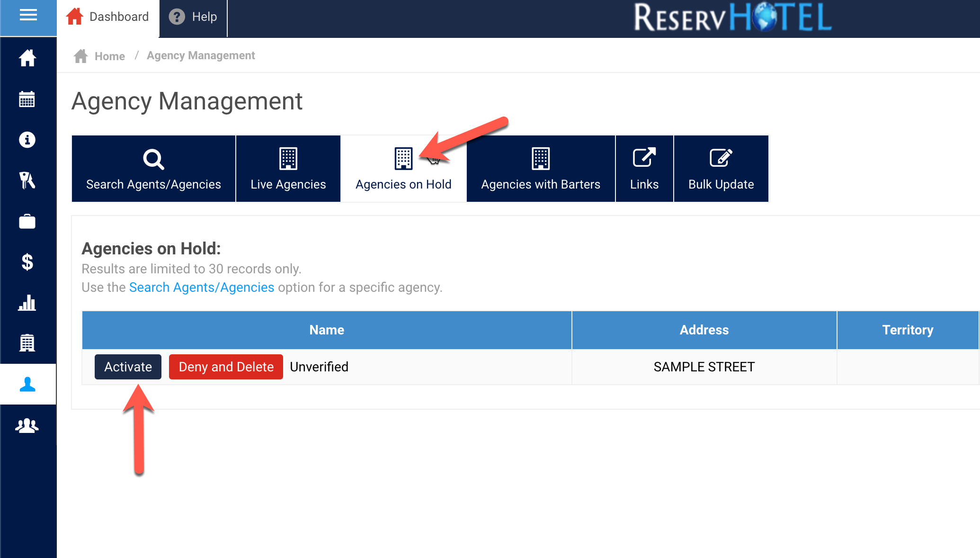This screenshot has height=558, width=980.
Task: Click the info circle sidebar icon
Action: pos(27,140)
